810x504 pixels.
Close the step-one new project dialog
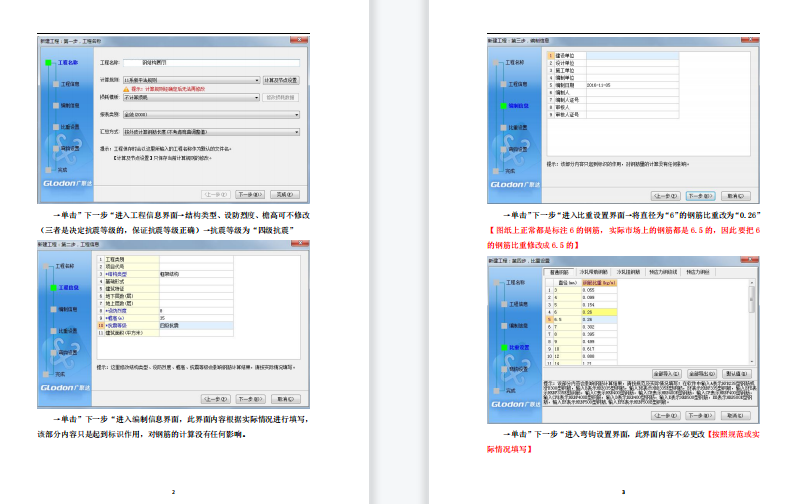click(299, 40)
